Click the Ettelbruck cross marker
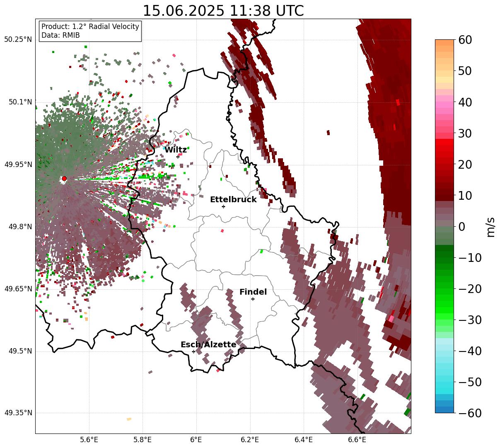 224,206
